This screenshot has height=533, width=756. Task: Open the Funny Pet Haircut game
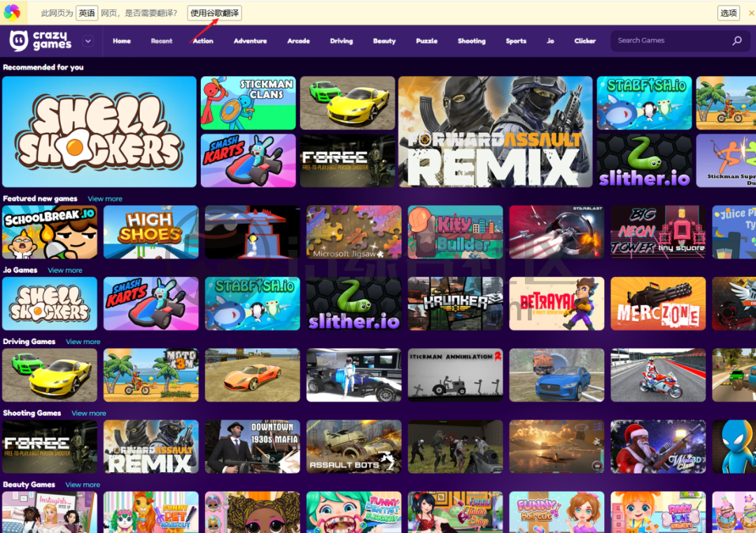pos(151,512)
